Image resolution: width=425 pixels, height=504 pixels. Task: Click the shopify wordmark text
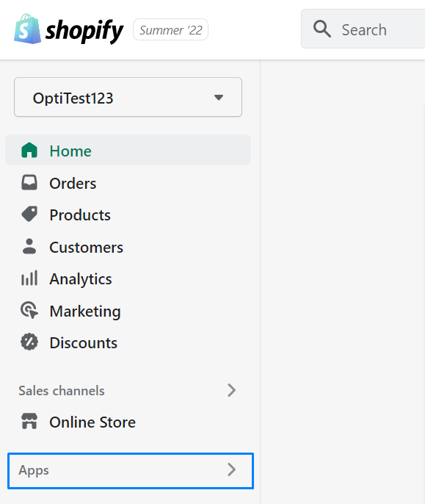(x=84, y=31)
